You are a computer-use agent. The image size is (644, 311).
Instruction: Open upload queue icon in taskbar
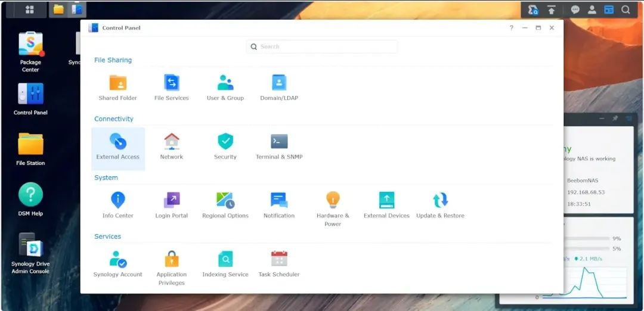[552, 10]
